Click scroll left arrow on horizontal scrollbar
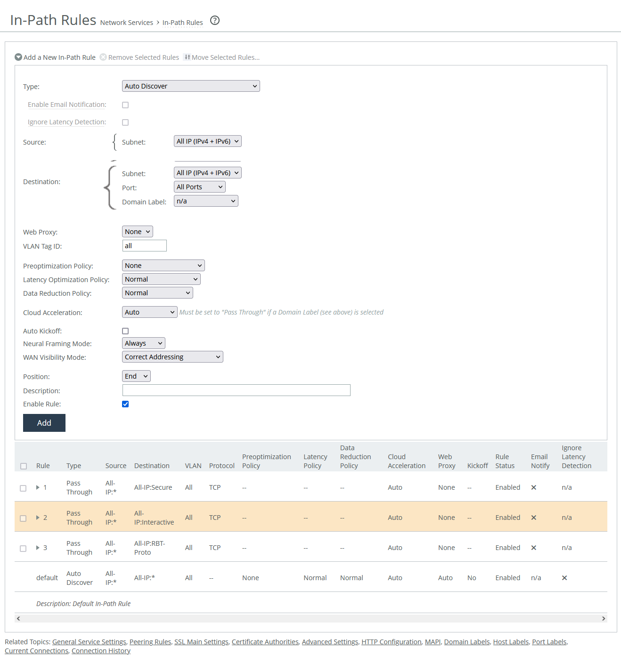Image resolution: width=621 pixels, height=672 pixels. coord(18,618)
